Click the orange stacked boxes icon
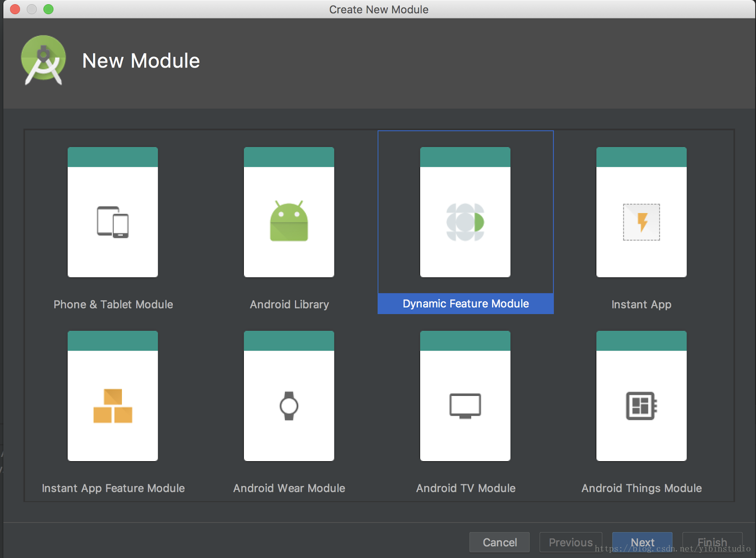The height and width of the screenshot is (558, 756). tap(113, 406)
